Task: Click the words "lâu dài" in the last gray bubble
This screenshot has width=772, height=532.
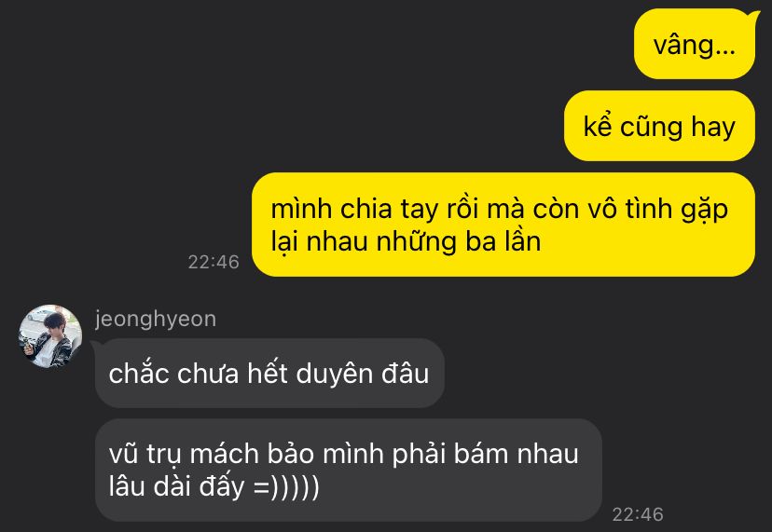Action: 150,487
